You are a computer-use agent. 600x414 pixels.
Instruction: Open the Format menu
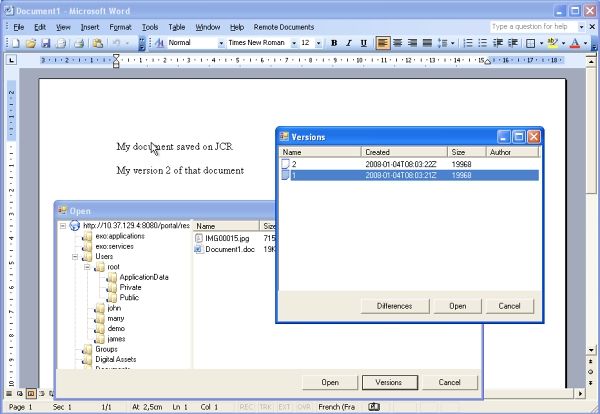click(121, 27)
